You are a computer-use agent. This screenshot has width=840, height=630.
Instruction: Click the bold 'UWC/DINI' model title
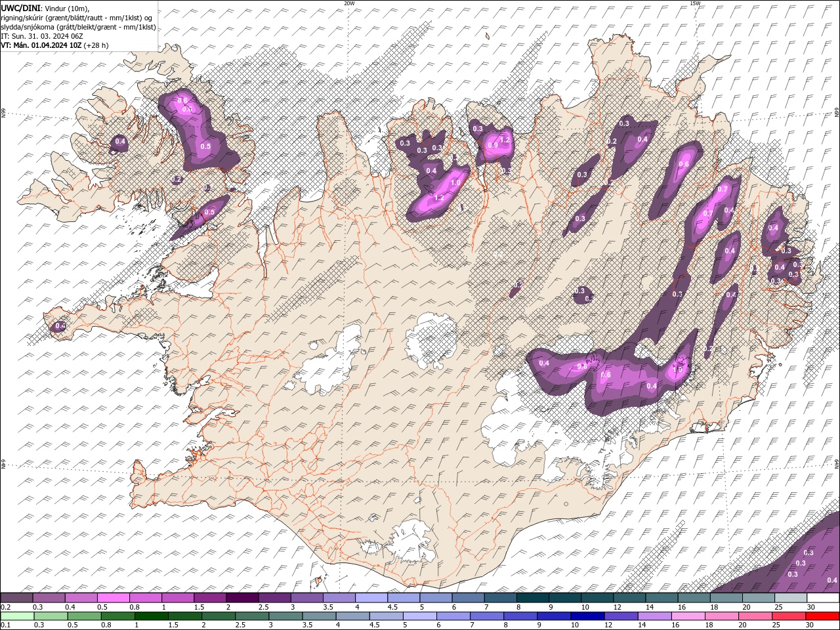20,8
